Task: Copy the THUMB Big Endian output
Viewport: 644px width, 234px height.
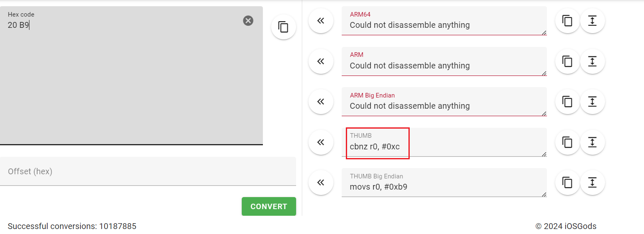Action: click(567, 182)
